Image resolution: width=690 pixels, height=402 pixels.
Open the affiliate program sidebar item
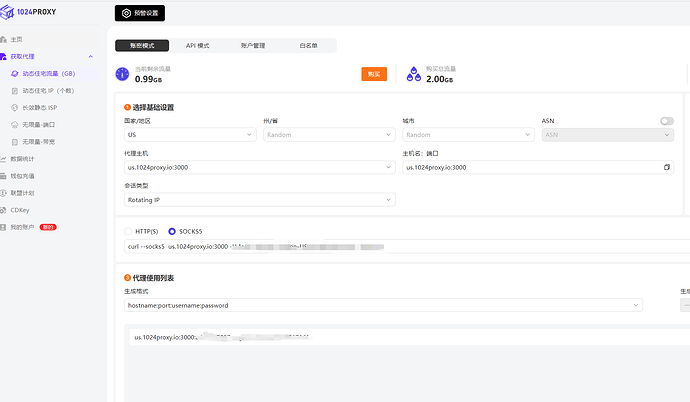coord(22,193)
